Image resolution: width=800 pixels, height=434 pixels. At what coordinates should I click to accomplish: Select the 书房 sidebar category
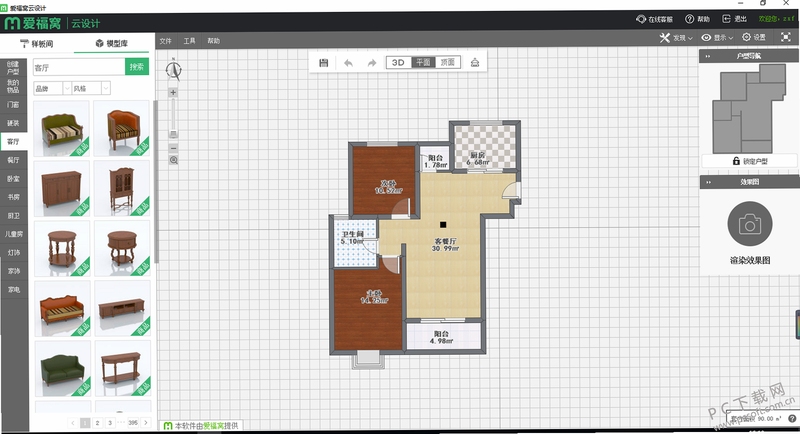13,197
